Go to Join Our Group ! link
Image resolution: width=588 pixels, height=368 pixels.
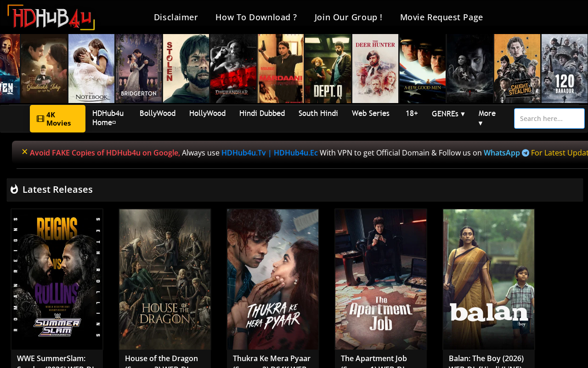[x=349, y=17]
